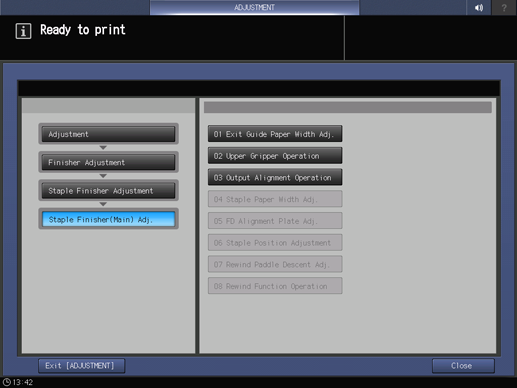Select 06 Staple Position Adjustment

(275, 242)
